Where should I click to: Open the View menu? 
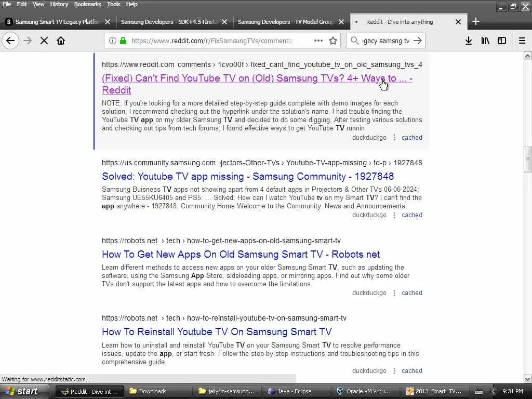pos(38,4)
